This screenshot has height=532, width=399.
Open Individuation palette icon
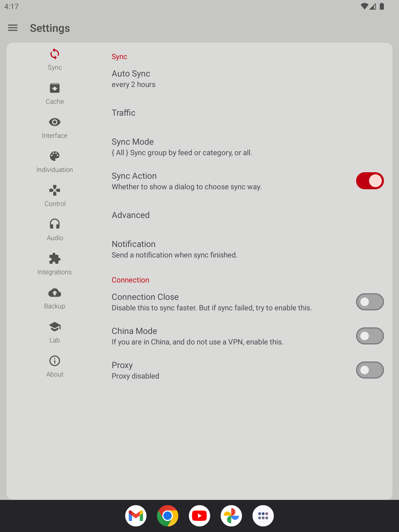[x=55, y=156]
